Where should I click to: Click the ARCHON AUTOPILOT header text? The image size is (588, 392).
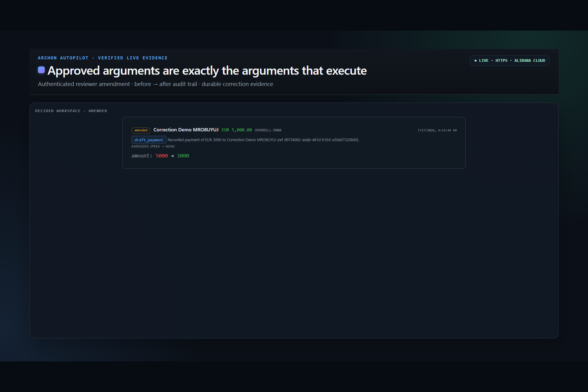pyautogui.click(x=63, y=58)
